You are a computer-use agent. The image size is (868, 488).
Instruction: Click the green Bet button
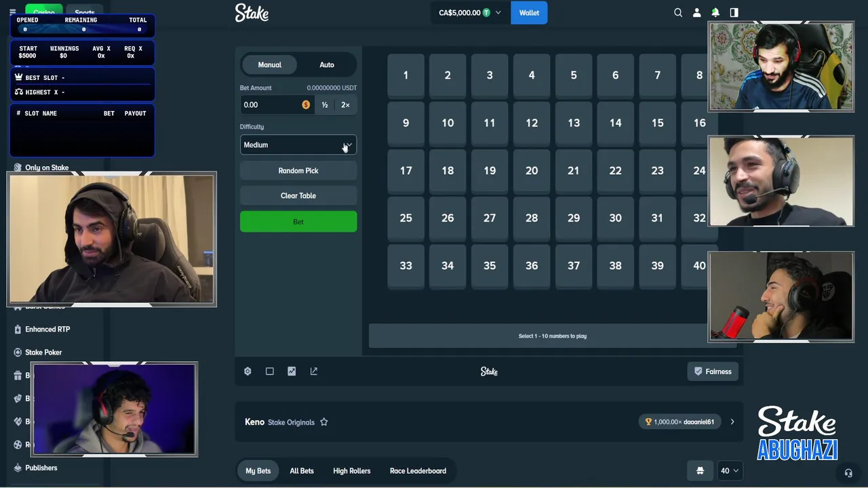point(298,222)
